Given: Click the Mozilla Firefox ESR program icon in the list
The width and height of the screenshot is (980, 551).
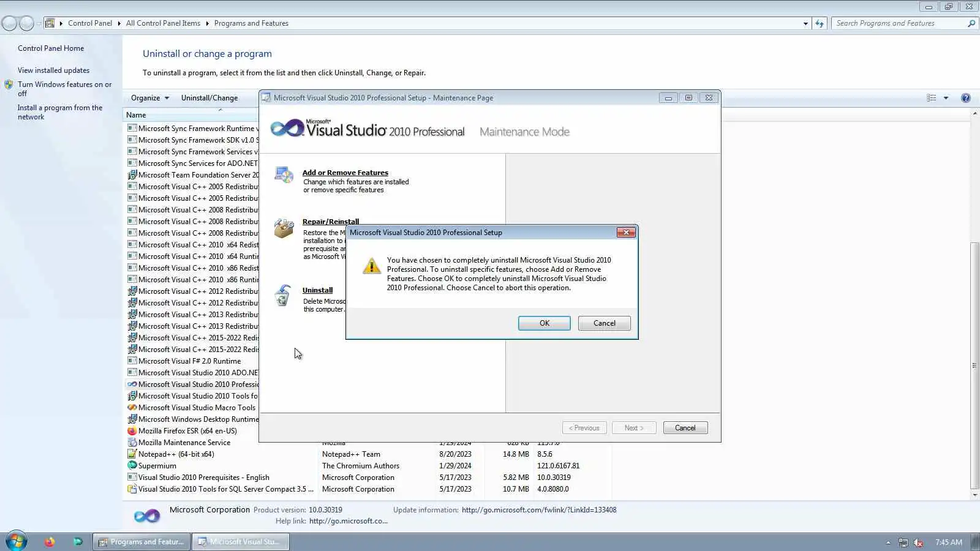Looking at the screenshot, I should click(132, 431).
